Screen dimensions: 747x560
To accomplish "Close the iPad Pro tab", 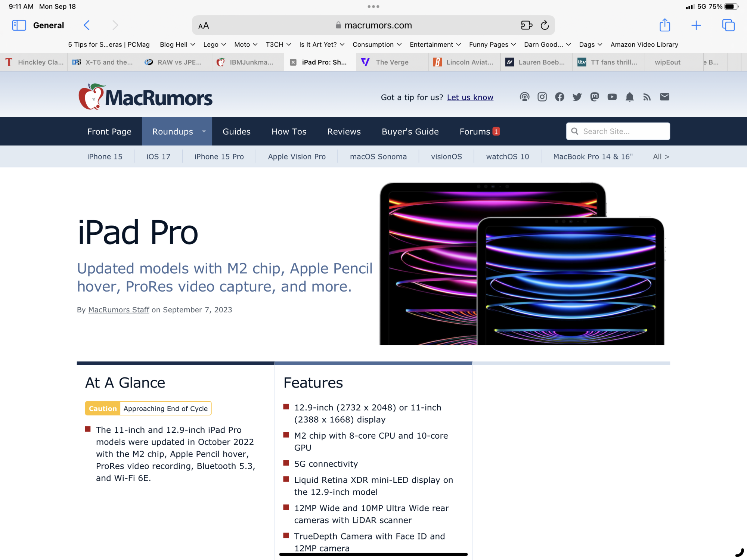I will click(x=293, y=62).
